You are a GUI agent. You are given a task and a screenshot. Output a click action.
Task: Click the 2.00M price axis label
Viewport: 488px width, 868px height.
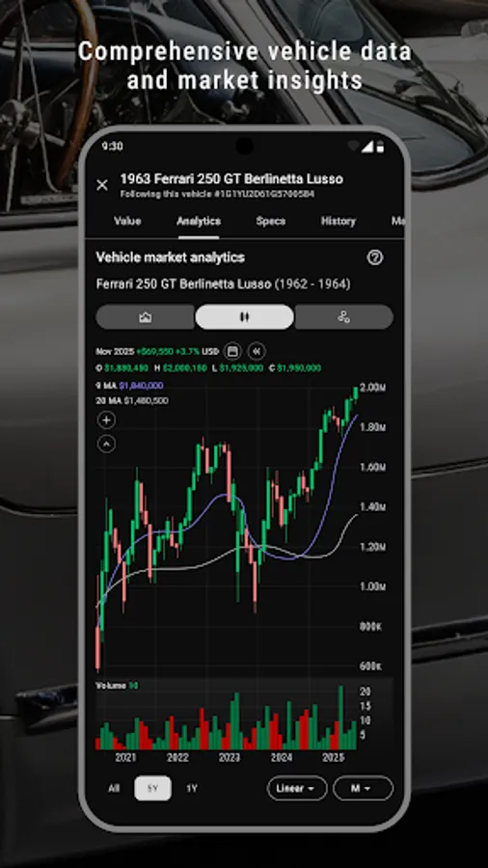[x=373, y=388]
